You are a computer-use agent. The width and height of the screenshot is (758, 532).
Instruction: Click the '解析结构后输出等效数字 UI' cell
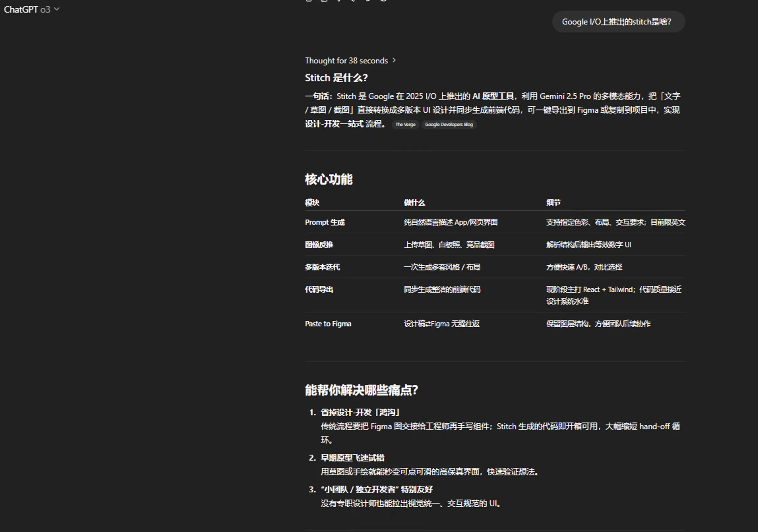(x=588, y=245)
